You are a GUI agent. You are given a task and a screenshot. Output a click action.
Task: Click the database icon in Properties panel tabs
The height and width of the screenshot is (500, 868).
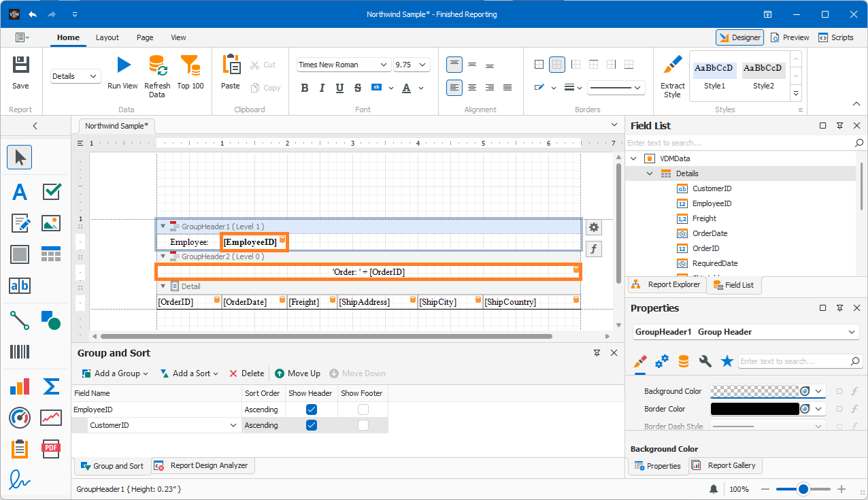tap(683, 361)
